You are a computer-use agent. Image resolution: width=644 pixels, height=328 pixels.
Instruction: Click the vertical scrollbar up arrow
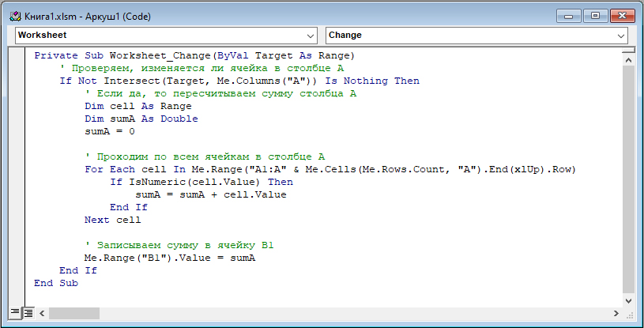[x=628, y=60]
